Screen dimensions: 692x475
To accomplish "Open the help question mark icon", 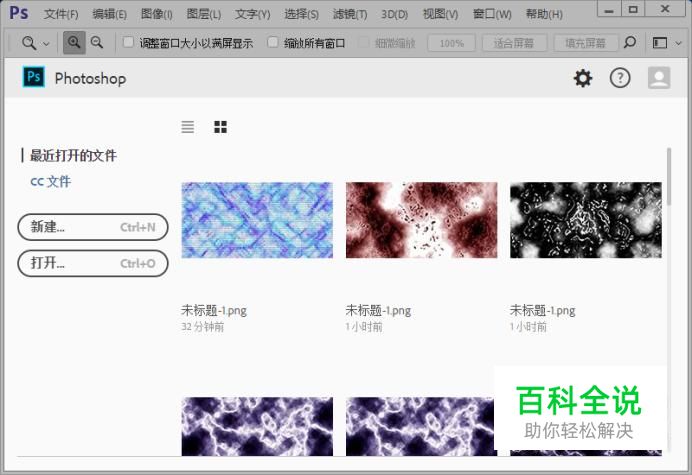I will [x=620, y=78].
